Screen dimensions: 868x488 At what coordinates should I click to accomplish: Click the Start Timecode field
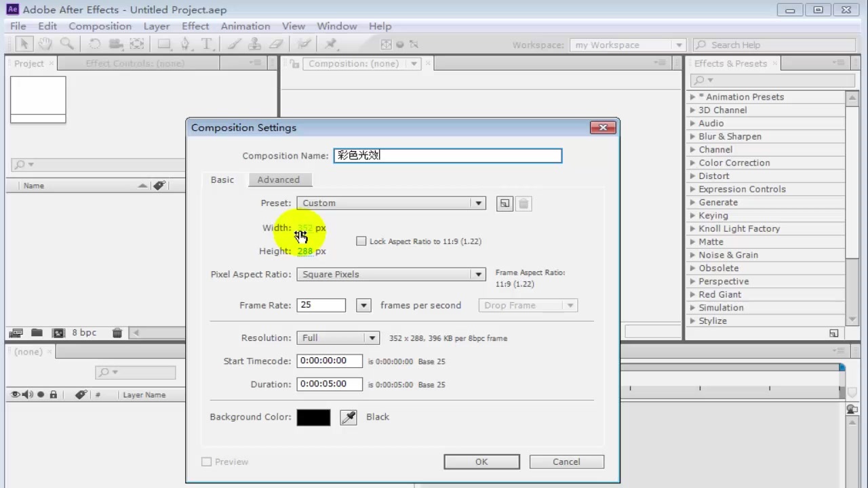pyautogui.click(x=330, y=361)
